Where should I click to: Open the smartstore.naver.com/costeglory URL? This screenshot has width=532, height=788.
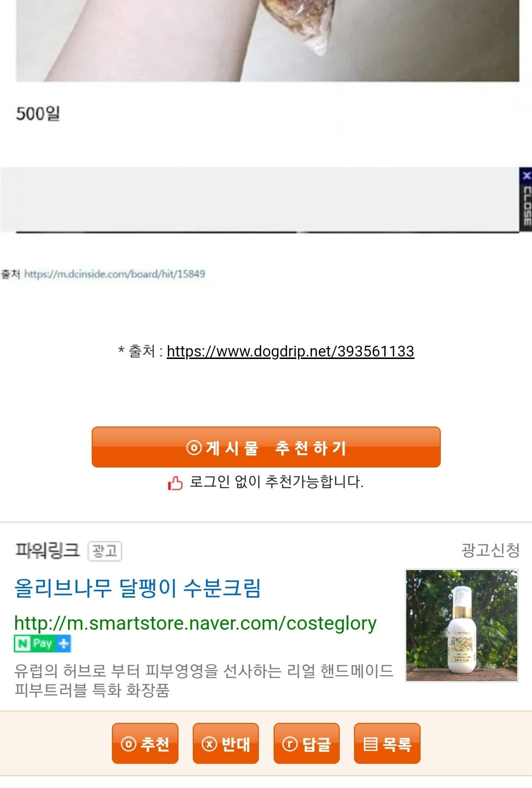(x=195, y=623)
